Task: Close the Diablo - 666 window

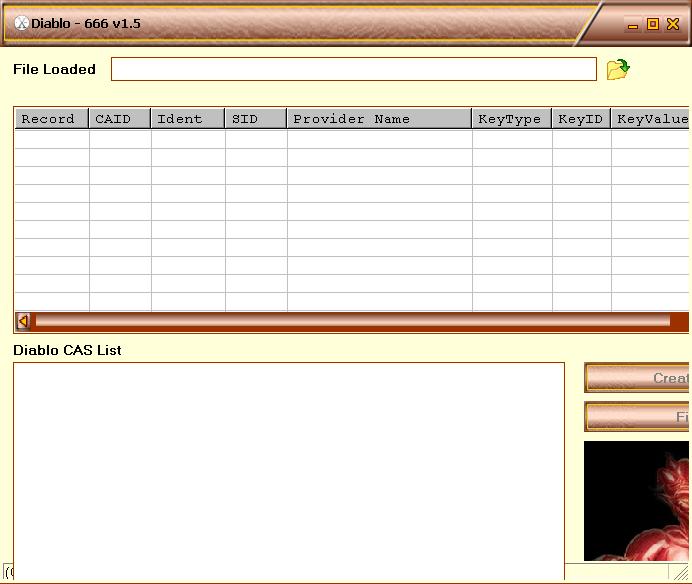Action: (673, 24)
